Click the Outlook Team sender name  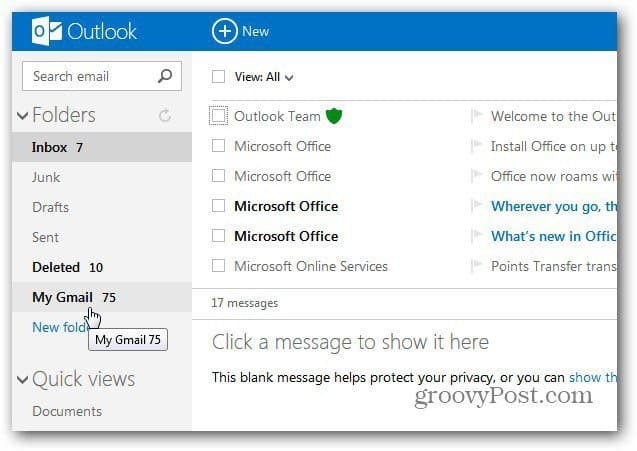[x=277, y=116]
